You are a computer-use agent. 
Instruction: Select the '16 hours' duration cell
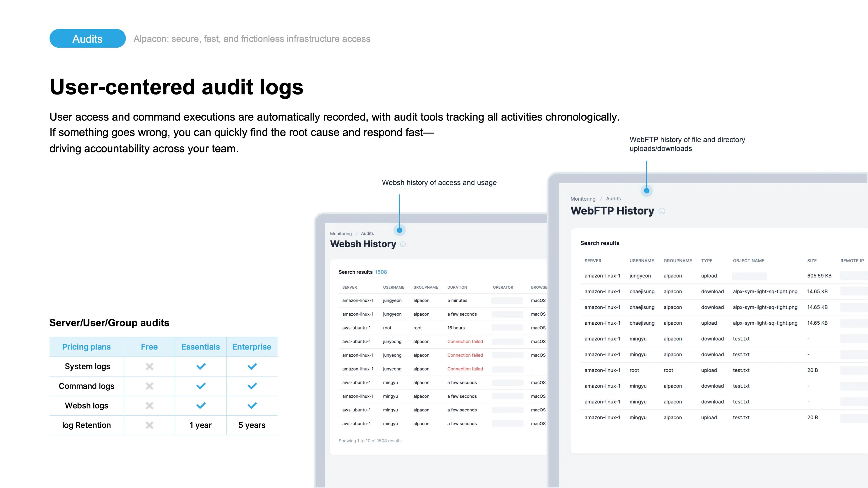point(456,328)
